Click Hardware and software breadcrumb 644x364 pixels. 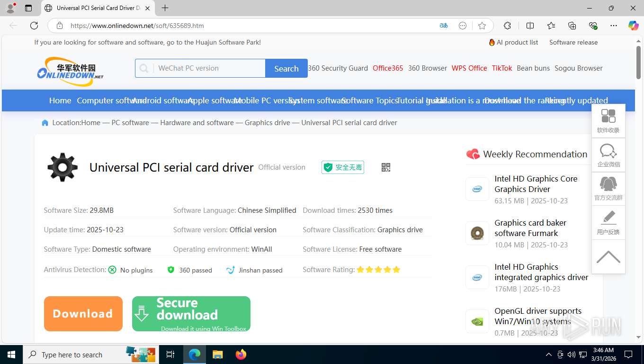pos(197,123)
